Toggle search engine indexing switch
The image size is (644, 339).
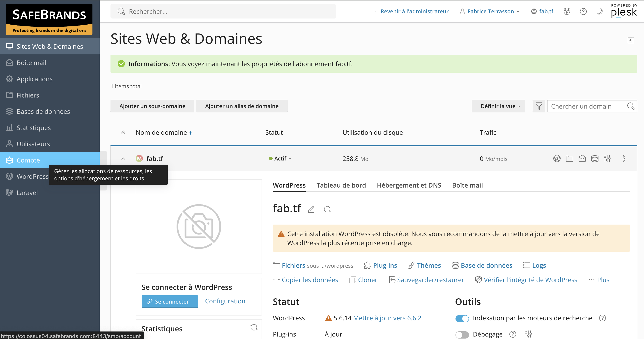(462, 318)
